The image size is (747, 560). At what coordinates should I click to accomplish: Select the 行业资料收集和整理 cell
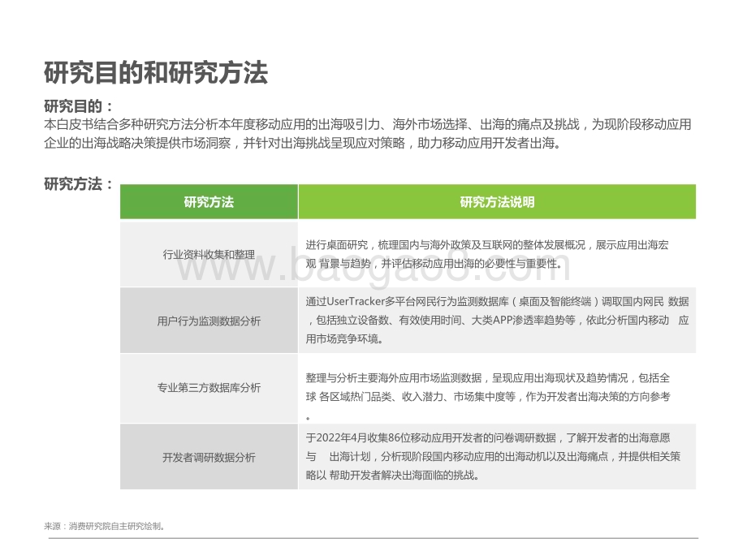pos(209,254)
